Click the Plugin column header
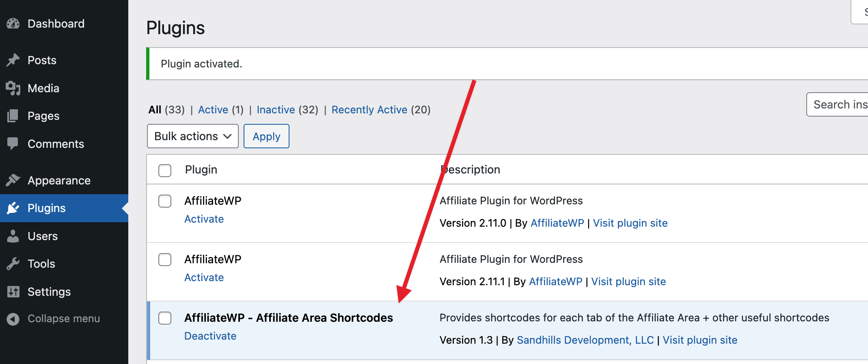This screenshot has width=868, height=364. [x=201, y=169]
